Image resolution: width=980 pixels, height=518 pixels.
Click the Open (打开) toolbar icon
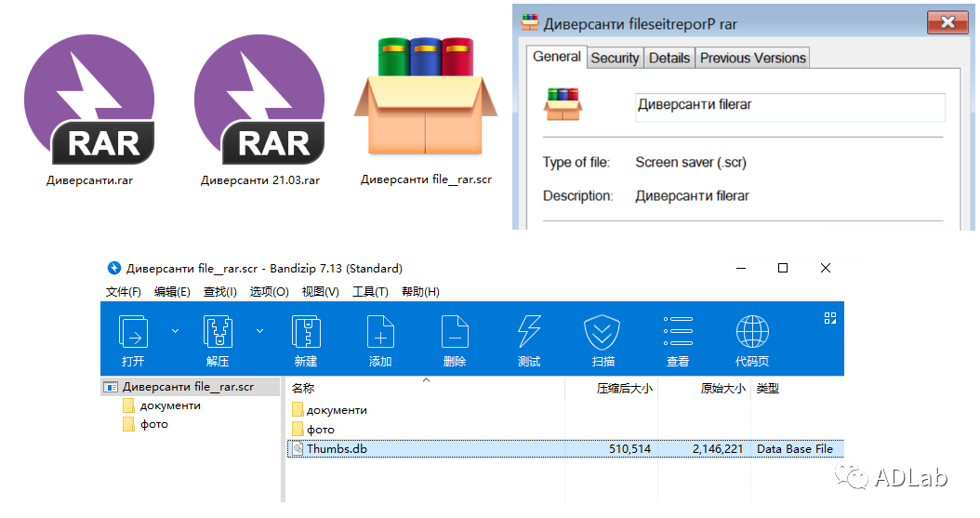pos(133,332)
